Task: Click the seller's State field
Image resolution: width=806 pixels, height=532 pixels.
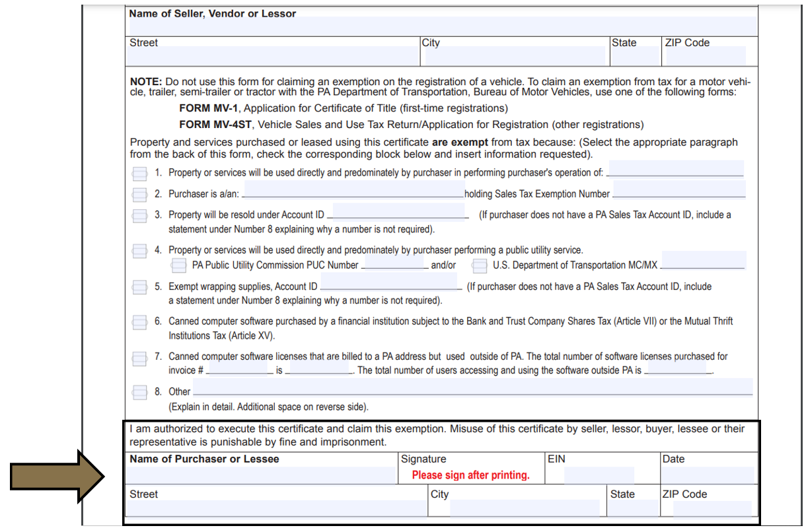Action: click(633, 56)
